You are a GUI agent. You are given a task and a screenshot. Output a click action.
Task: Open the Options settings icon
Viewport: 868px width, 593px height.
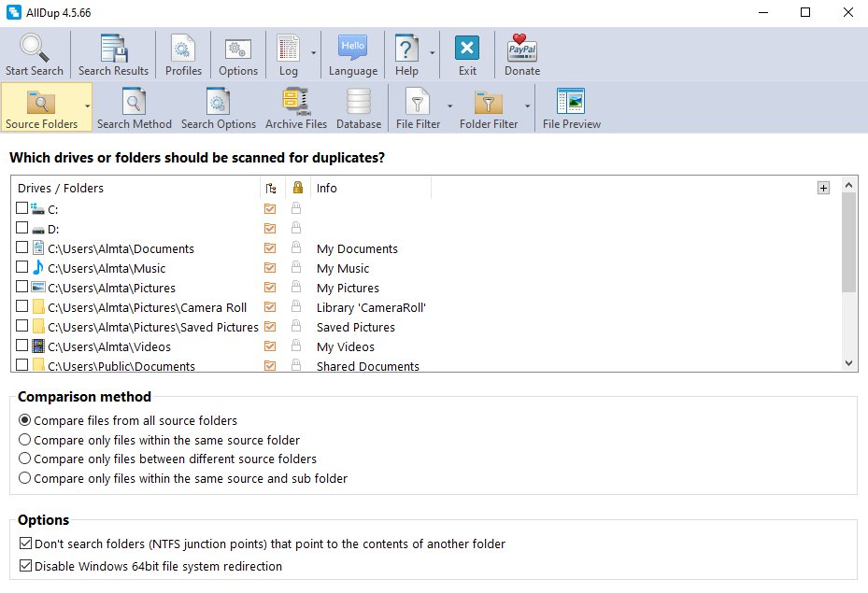coord(238,49)
